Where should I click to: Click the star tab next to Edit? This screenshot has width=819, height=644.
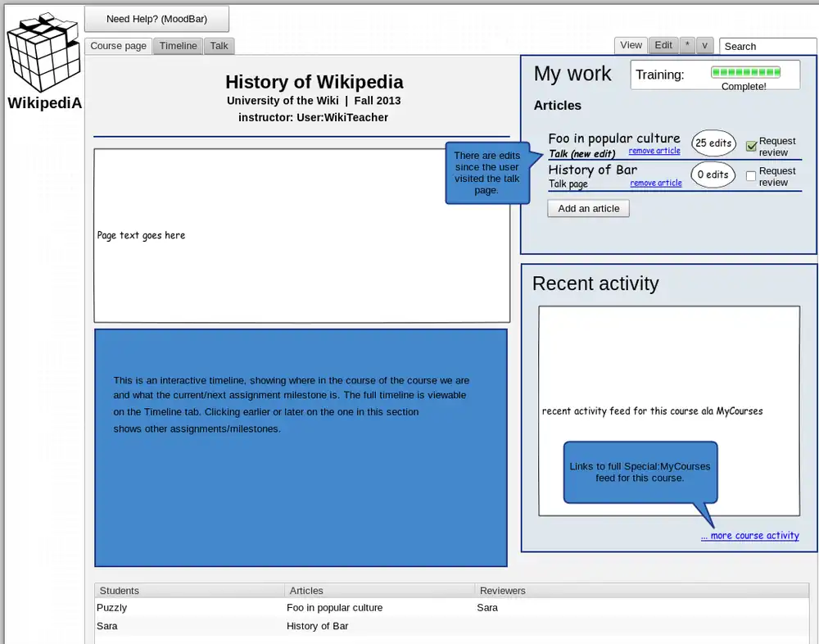[686, 46]
